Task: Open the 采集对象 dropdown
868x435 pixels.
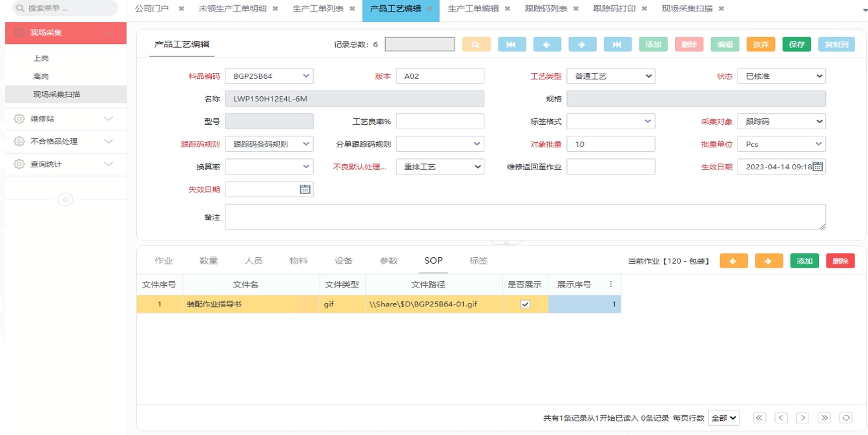Action: tap(781, 122)
